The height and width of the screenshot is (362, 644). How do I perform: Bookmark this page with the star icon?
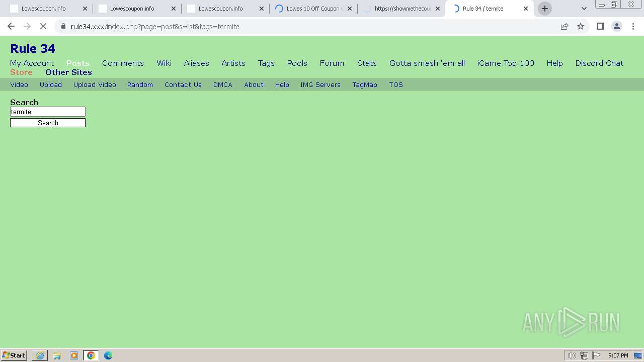581,26
